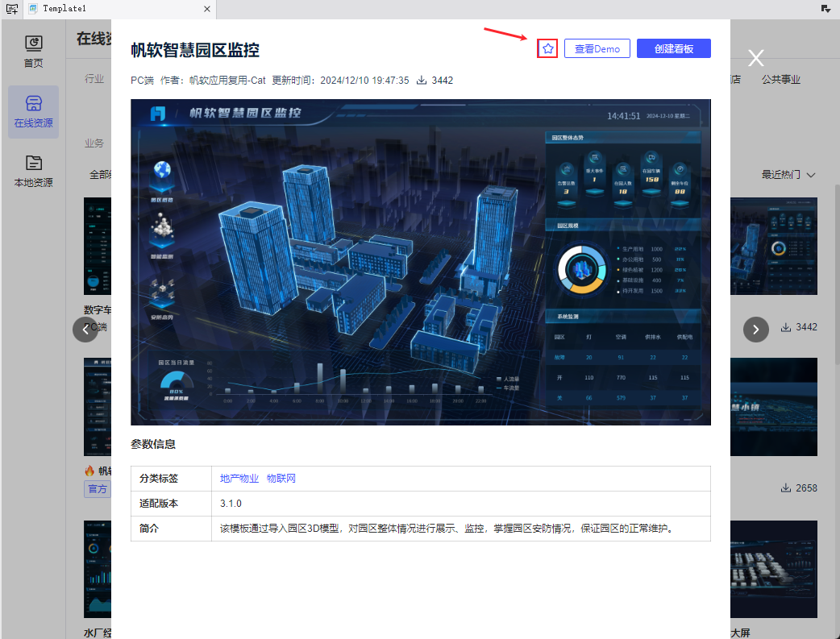
Task: Click 查看Demo button
Action: pyautogui.click(x=597, y=48)
